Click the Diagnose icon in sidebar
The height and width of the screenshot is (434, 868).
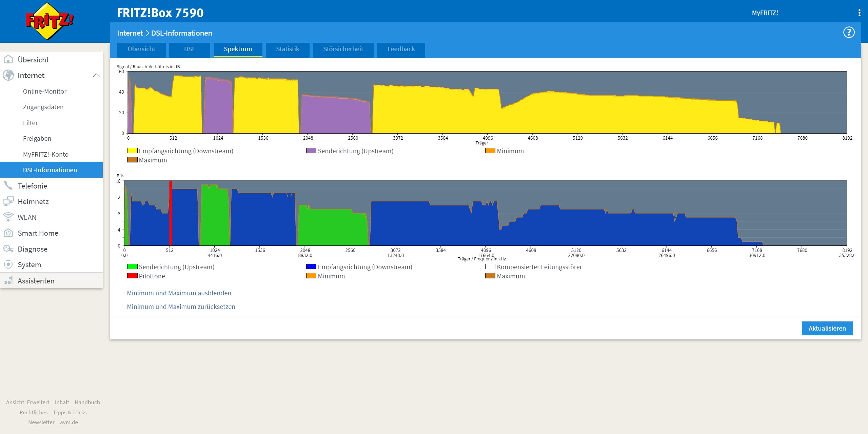(8, 249)
